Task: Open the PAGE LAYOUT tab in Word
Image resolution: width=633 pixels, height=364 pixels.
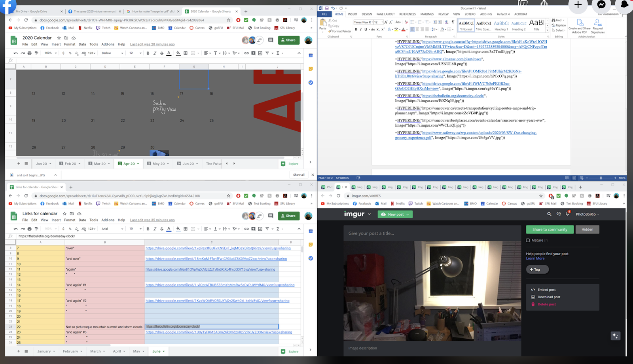Action: pyautogui.click(x=385, y=14)
